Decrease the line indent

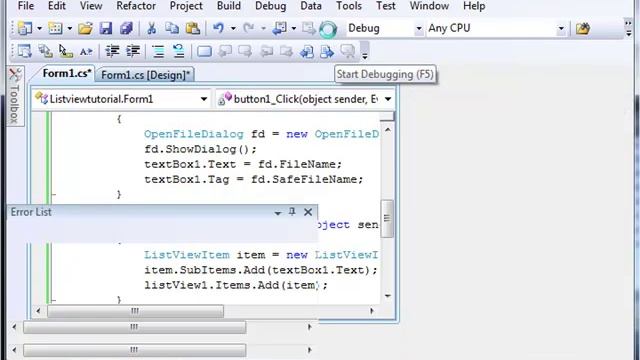pyautogui.click(x=112, y=51)
